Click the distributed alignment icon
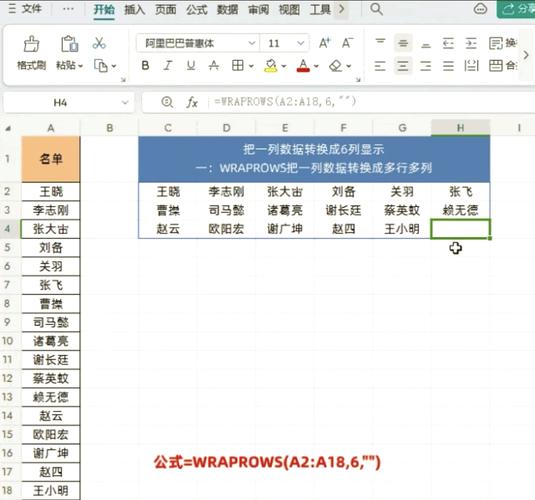This screenshot has width=535, height=500. pos(471,66)
